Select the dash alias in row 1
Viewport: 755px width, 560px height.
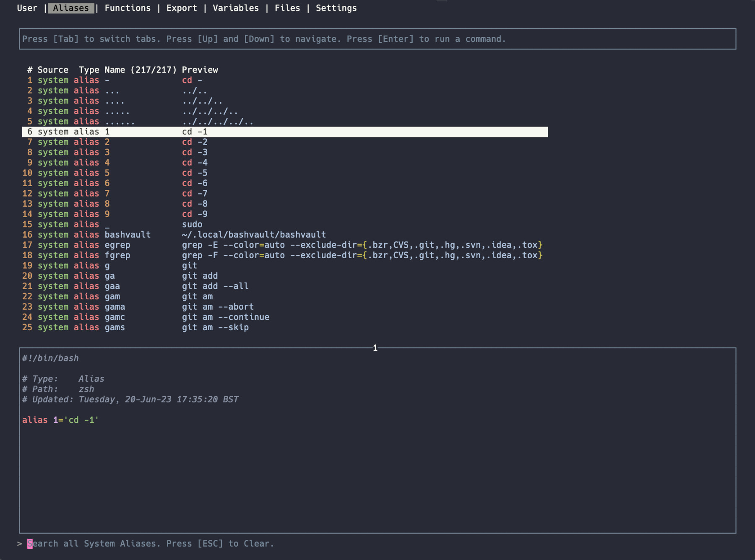click(x=107, y=80)
